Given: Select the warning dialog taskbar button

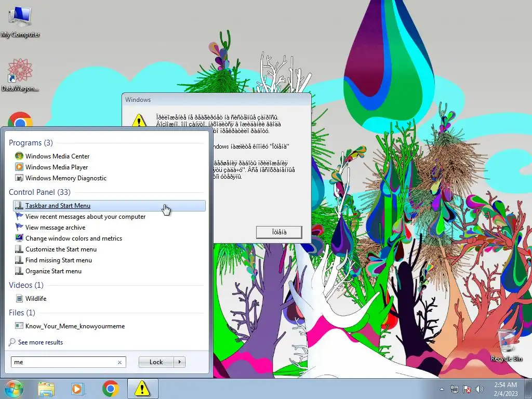Looking at the screenshot, I should click(142, 389).
